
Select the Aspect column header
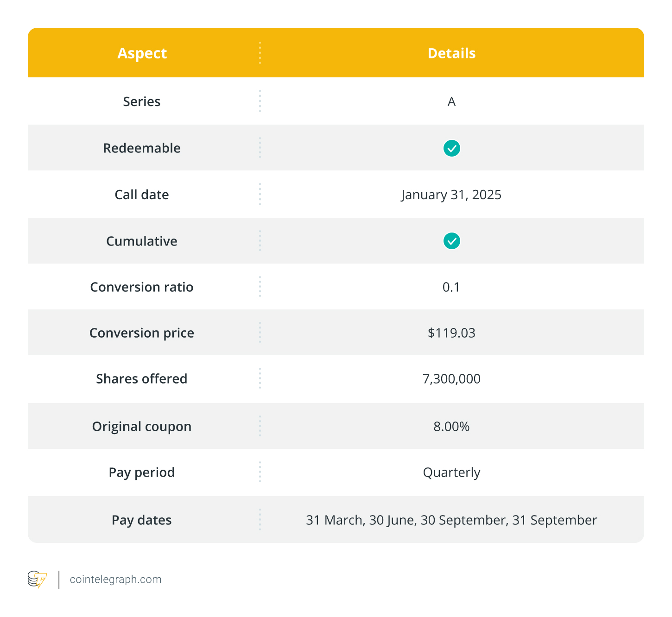click(142, 53)
